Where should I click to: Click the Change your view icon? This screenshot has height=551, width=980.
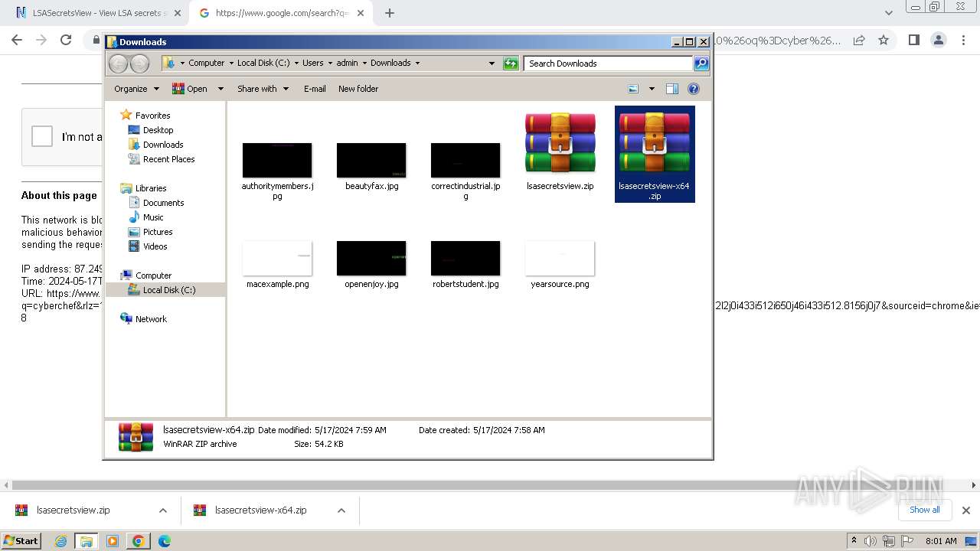point(633,89)
